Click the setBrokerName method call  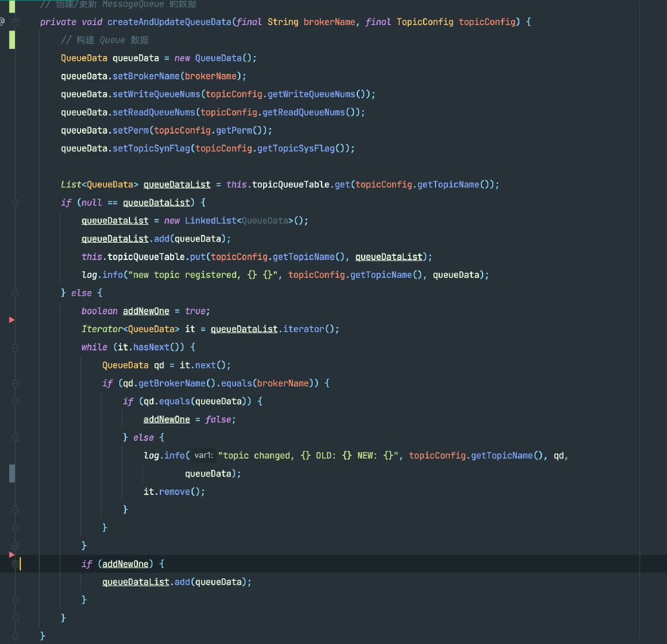(146, 76)
